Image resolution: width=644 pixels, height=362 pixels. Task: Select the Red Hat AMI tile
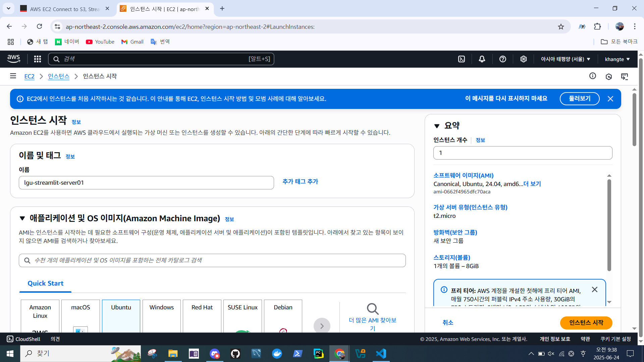(x=202, y=315)
